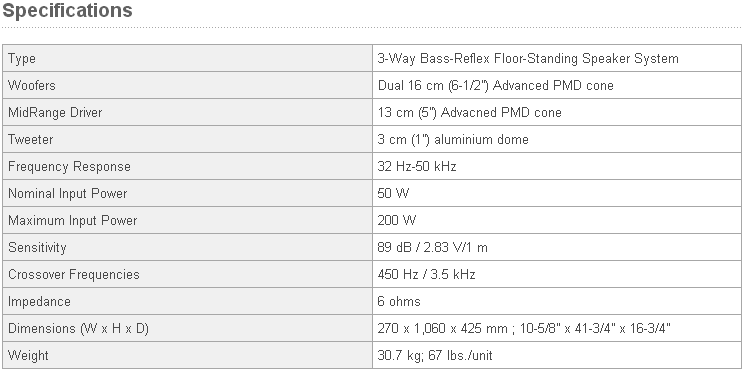Screen dimensions: 744x371
Task: Click the Specifications heading
Action: [67, 10]
